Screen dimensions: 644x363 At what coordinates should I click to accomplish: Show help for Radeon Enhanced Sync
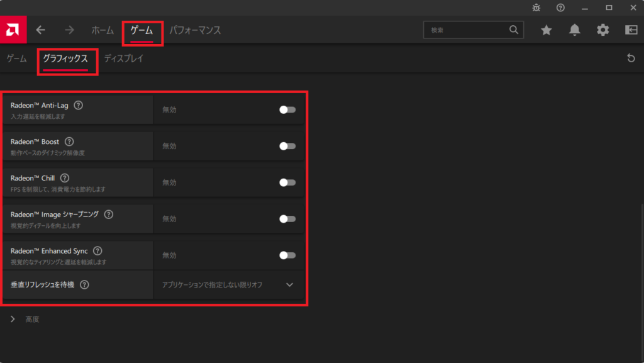tap(97, 251)
